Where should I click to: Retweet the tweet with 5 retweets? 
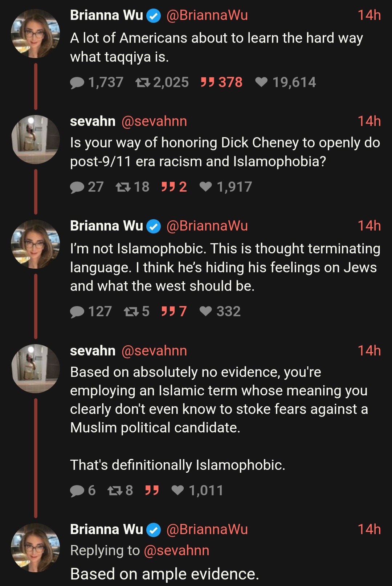tap(131, 312)
